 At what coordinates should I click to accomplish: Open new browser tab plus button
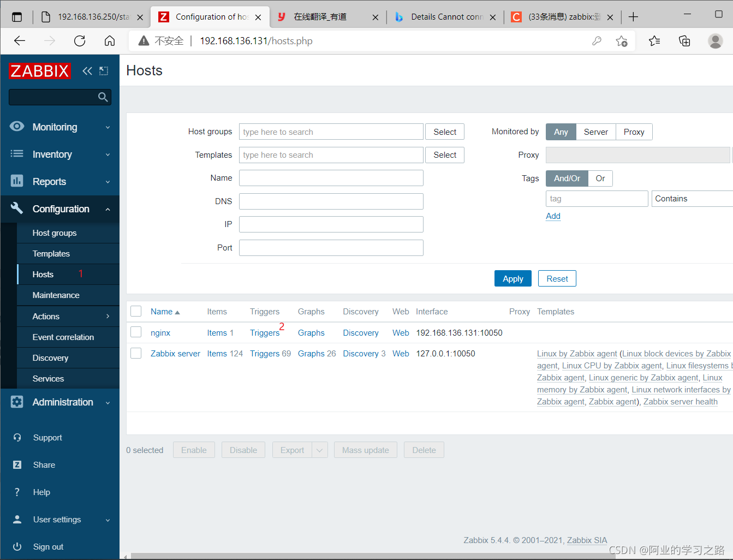633,17
